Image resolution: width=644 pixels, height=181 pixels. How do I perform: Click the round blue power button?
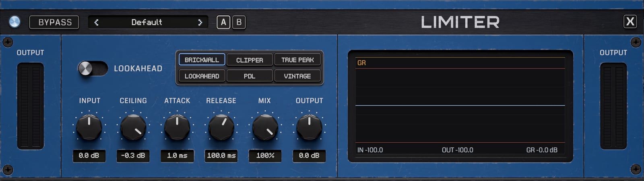pyautogui.click(x=14, y=22)
